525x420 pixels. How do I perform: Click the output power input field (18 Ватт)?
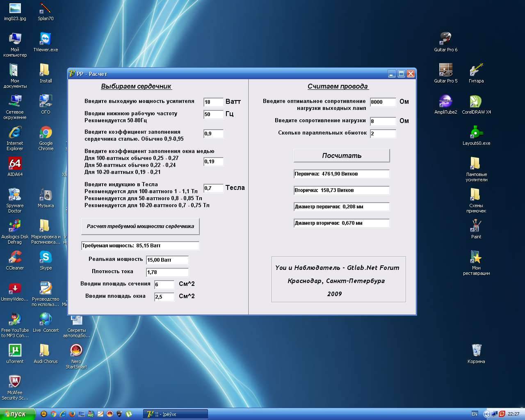213,102
